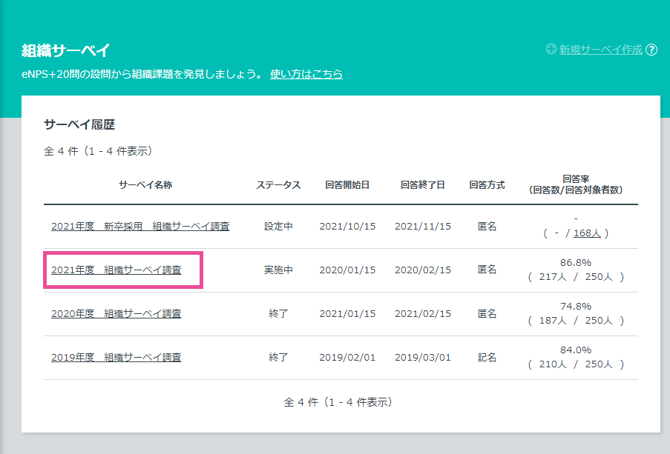
Task: Select the 設定中 status cell
Action: tap(278, 226)
